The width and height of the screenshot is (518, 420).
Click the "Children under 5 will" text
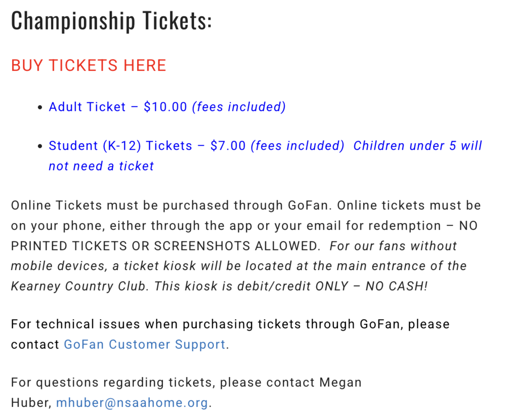pos(417,146)
